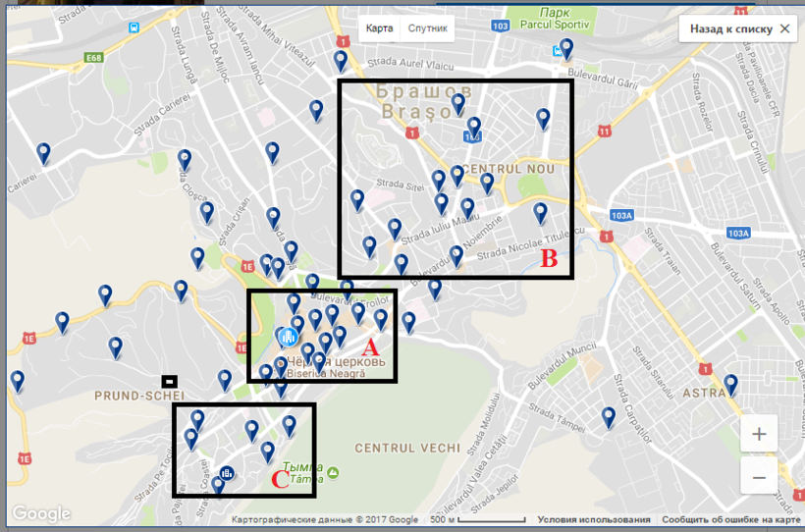
Task: Select the hotel icon marker inside box C
Action: [227, 474]
